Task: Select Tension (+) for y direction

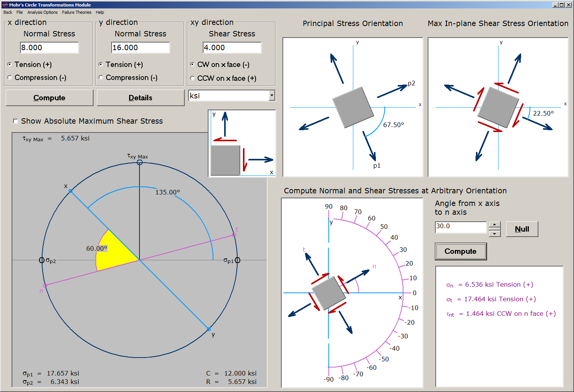Action: coord(100,64)
